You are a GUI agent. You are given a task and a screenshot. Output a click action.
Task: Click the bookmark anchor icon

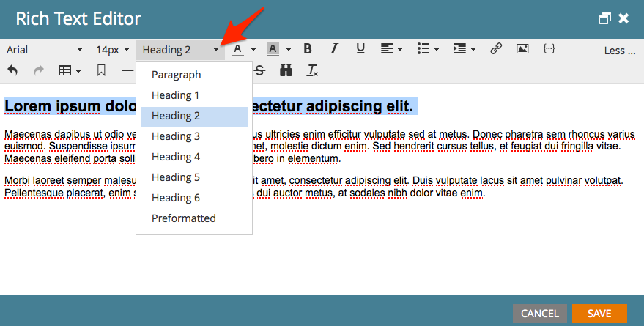point(101,70)
